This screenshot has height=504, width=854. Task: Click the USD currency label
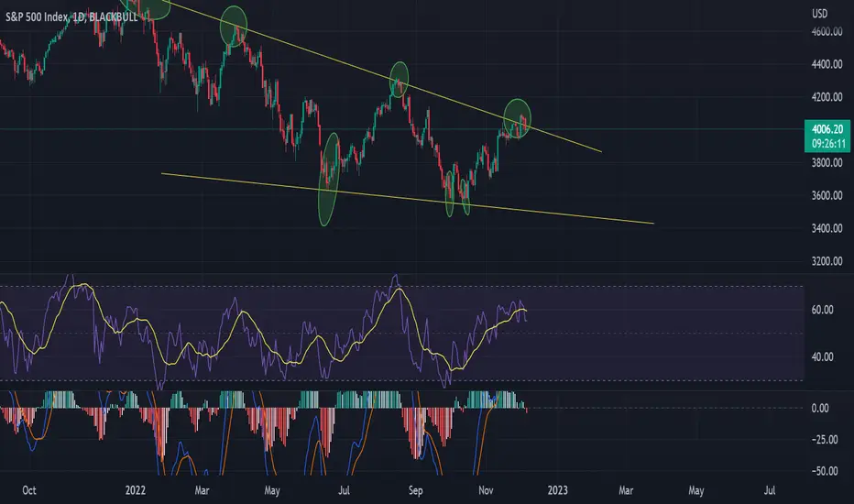[819, 14]
